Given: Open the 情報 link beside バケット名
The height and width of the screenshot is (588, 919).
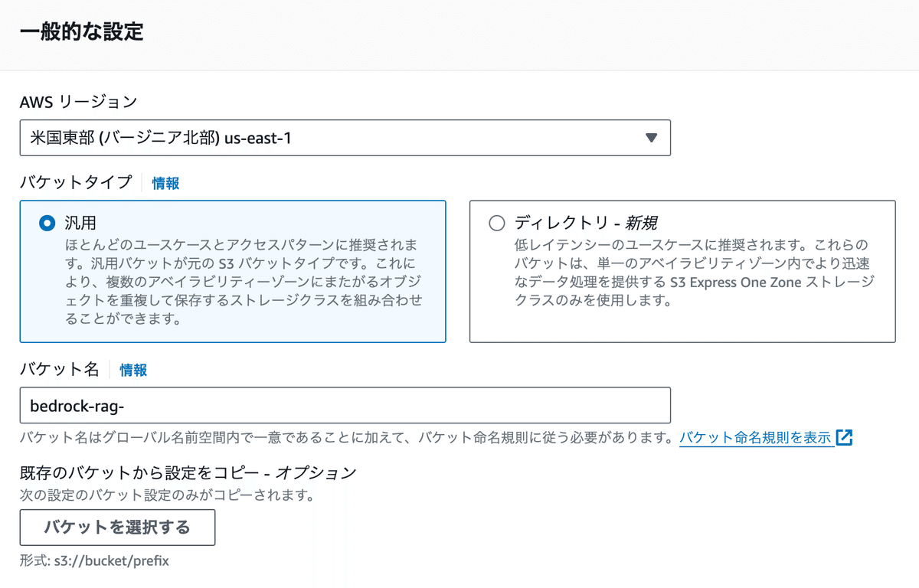Looking at the screenshot, I should click(x=133, y=370).
